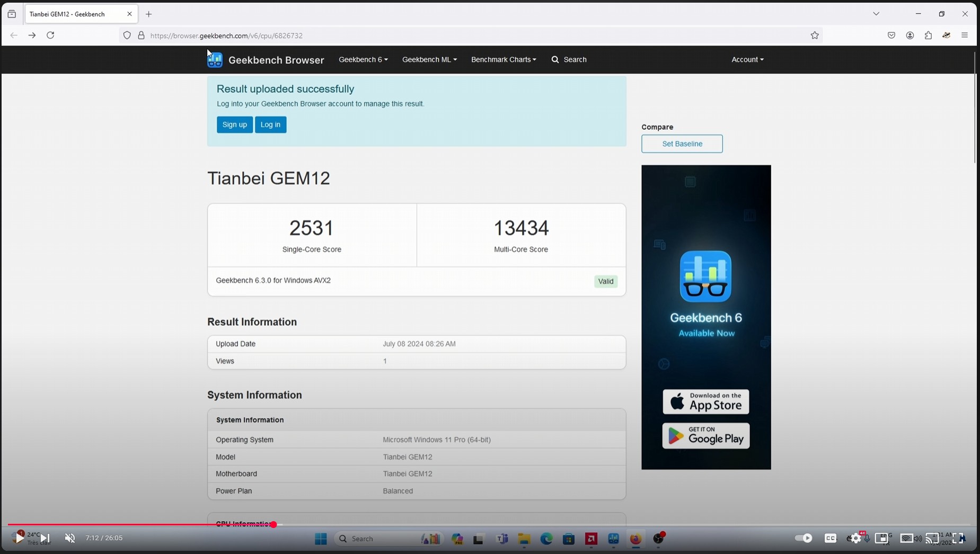This screenshot has height=554, width=980.
Task: Click the Search link in navbar
Action: click(x=575, y=60)
